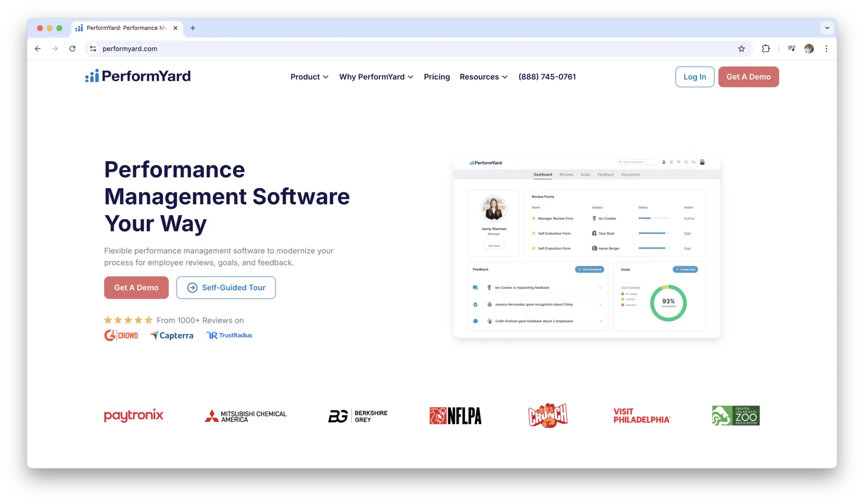Open the Chrome profile avatar
864x504 pixels.
(x=809, y=49)
